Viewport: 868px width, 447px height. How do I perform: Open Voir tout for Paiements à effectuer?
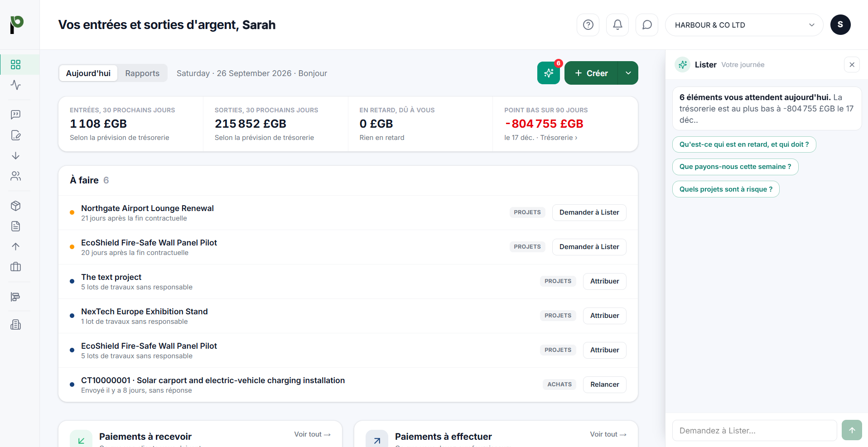pos(608,434)
